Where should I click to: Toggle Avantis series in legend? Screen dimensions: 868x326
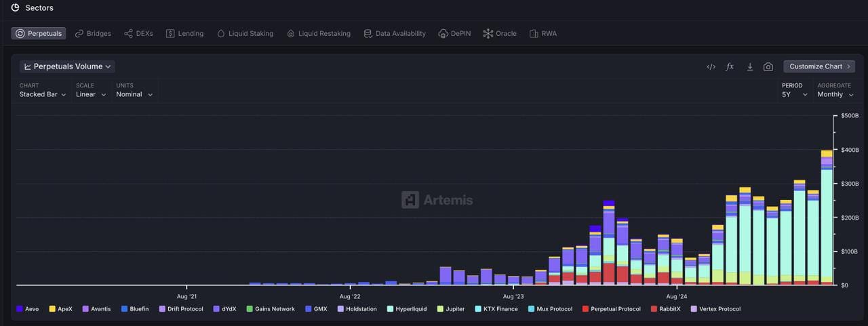tap(96, 309)
